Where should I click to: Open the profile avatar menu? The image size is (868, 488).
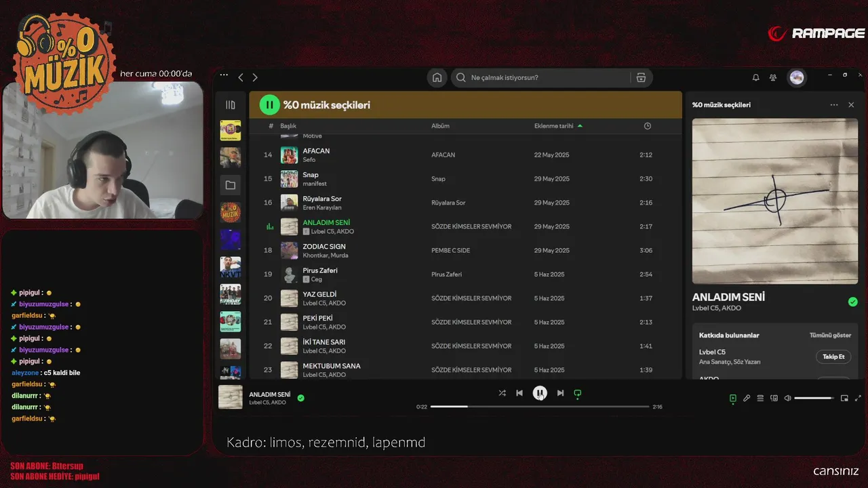(797, 77)
